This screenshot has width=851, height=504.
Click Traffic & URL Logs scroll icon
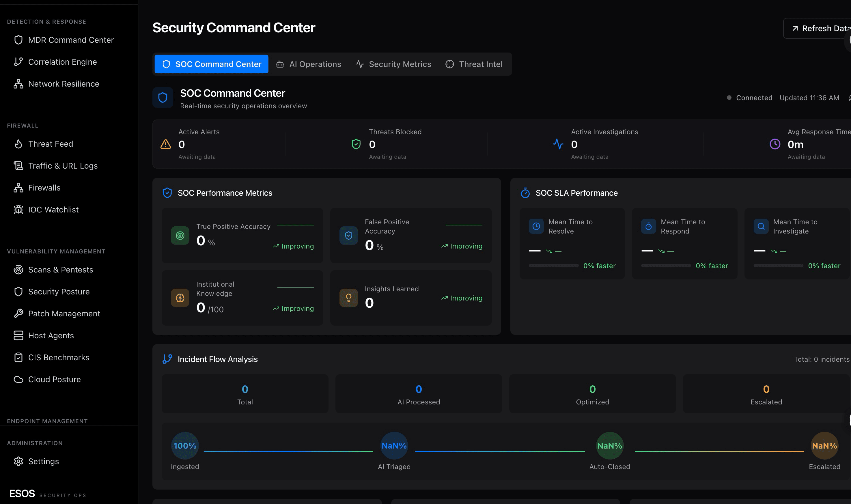pos(18,166)
